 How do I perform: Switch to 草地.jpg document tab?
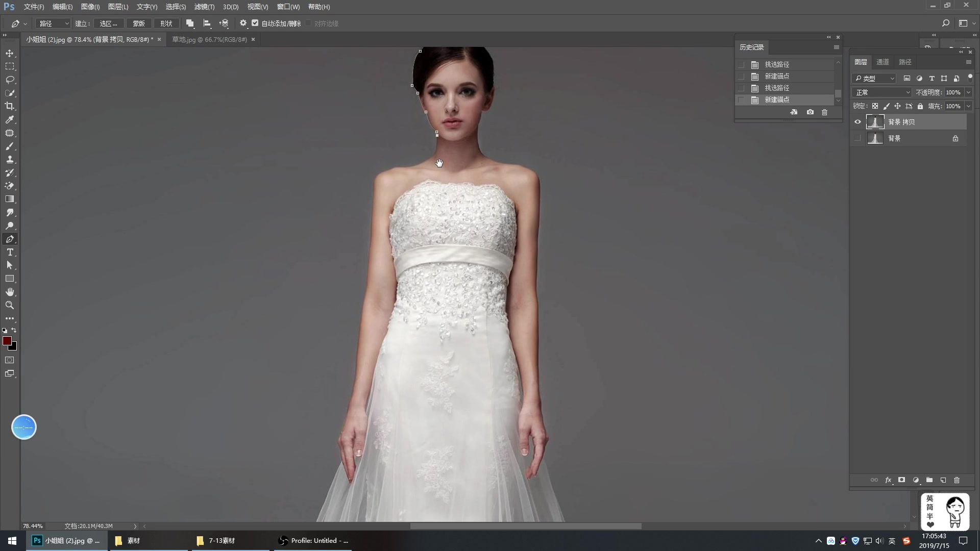coord(209,39)
